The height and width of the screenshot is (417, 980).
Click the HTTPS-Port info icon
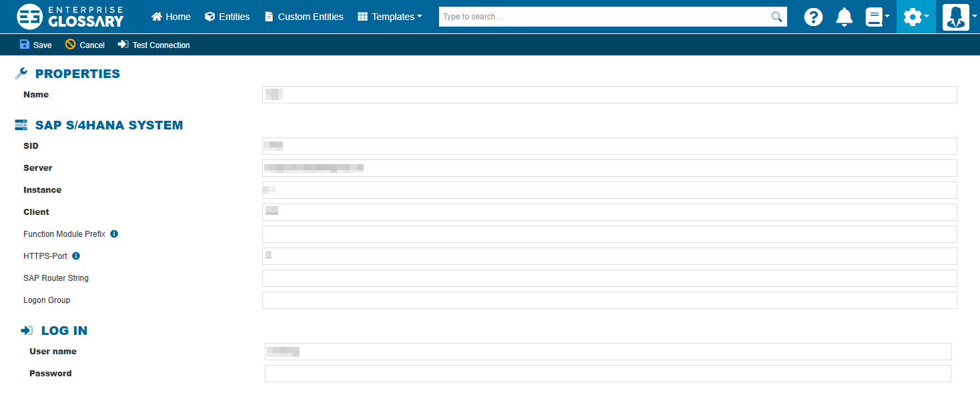pos(76,256)
